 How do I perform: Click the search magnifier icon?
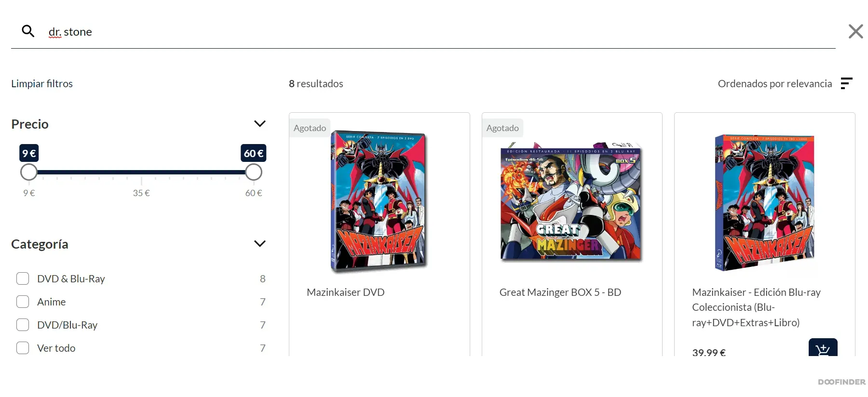pos(28,31)
